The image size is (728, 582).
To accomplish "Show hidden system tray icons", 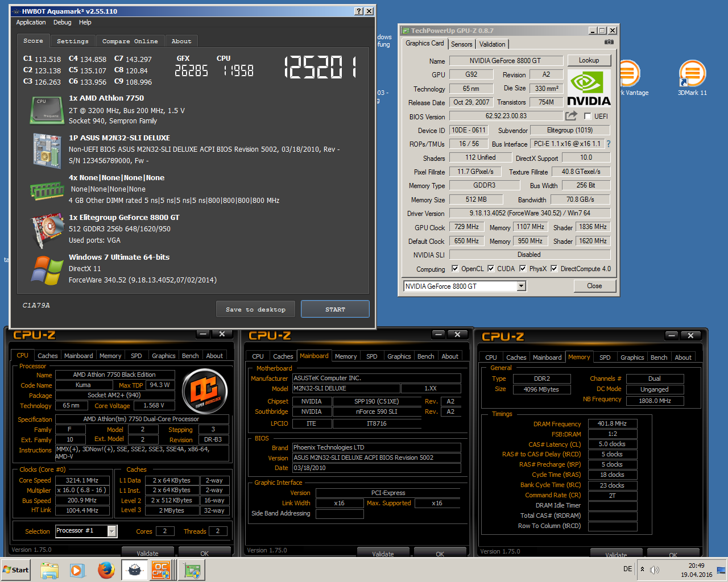I will pos(642,569).
